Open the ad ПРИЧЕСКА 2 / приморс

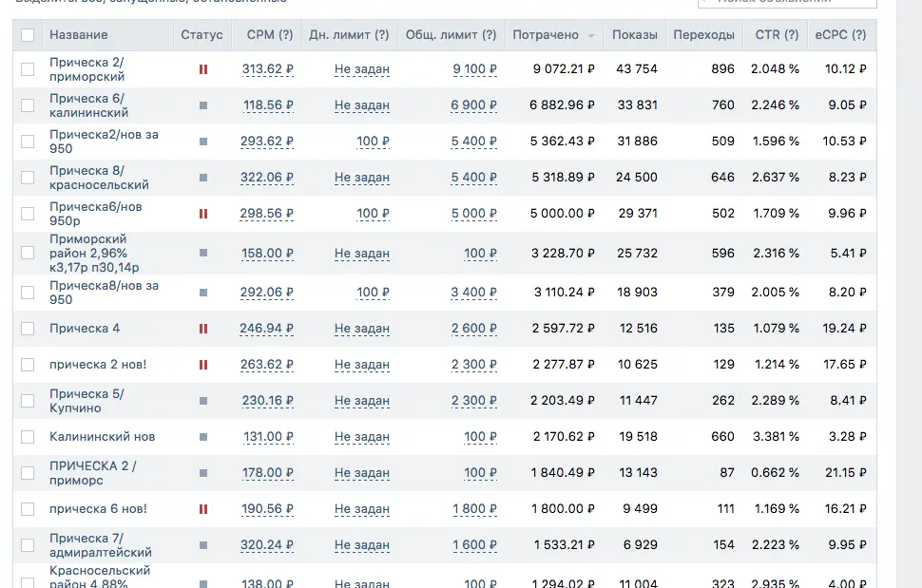[93, 473]
